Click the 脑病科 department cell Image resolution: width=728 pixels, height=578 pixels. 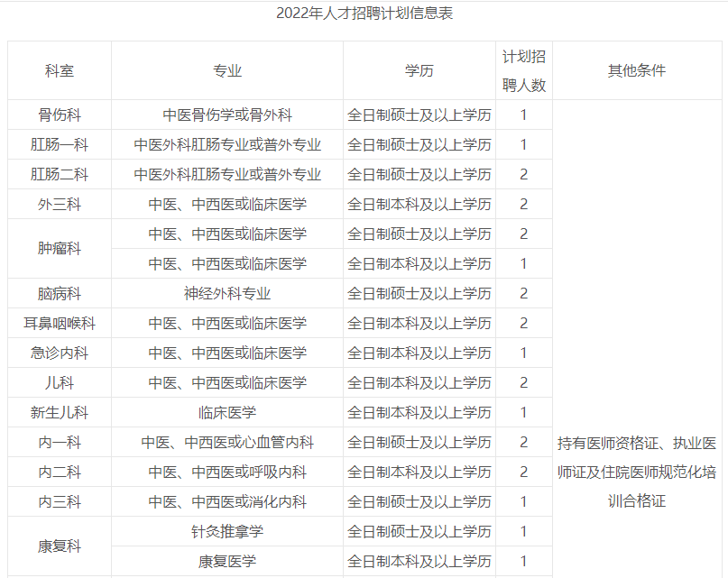coord(60,293)
